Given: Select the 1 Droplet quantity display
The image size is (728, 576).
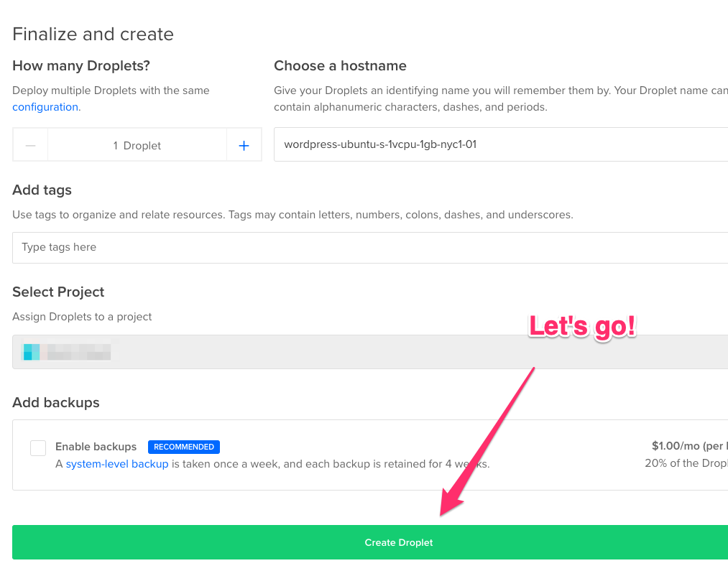Looking at the screenshot, I should [x=137, y=145].
